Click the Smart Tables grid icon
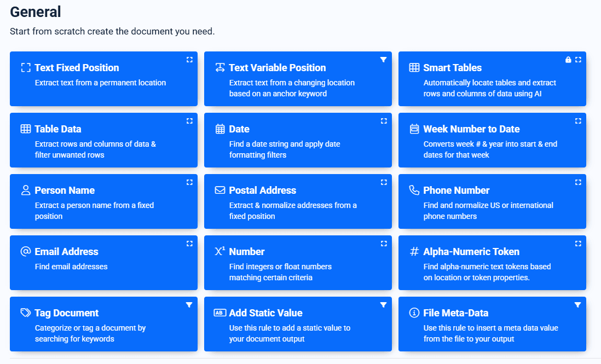The image size is (601, 364). [414, 68]
